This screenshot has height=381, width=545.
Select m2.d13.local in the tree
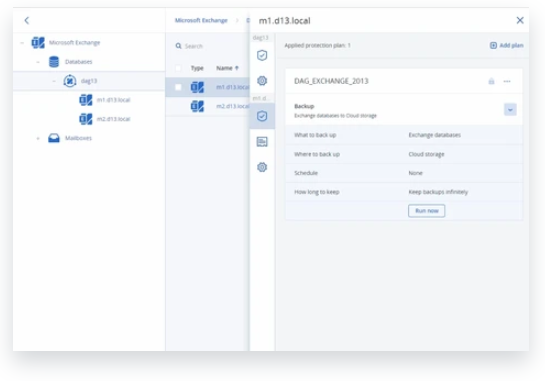[113, 119]
